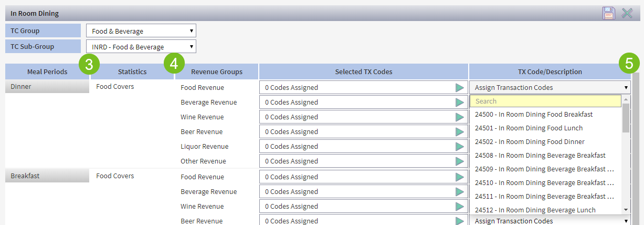644x225 pixels.
Task: Choose 24502 In Room Dining Food Dinner
Action: [530, 142]
